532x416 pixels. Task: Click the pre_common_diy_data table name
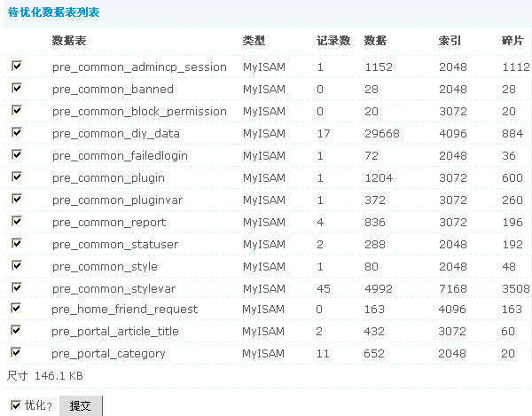(116, 134)
